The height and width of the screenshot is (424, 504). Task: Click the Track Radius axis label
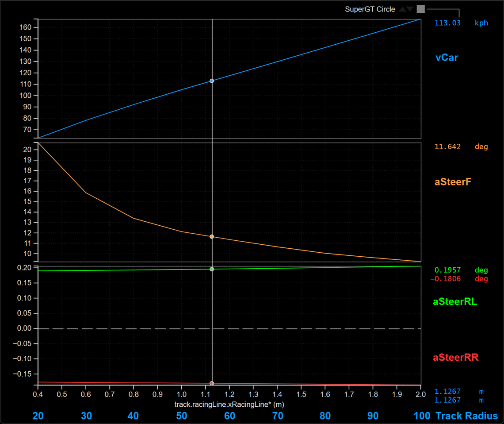coord(466,416)
